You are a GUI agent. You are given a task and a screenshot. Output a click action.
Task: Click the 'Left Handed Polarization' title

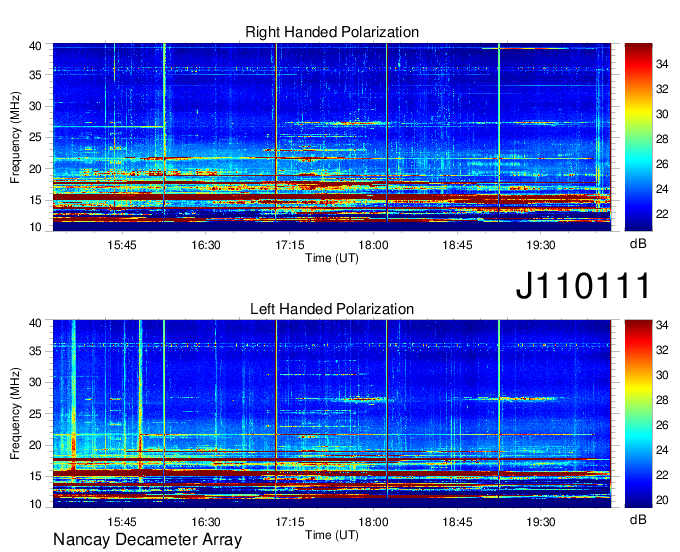click(332, 309)
